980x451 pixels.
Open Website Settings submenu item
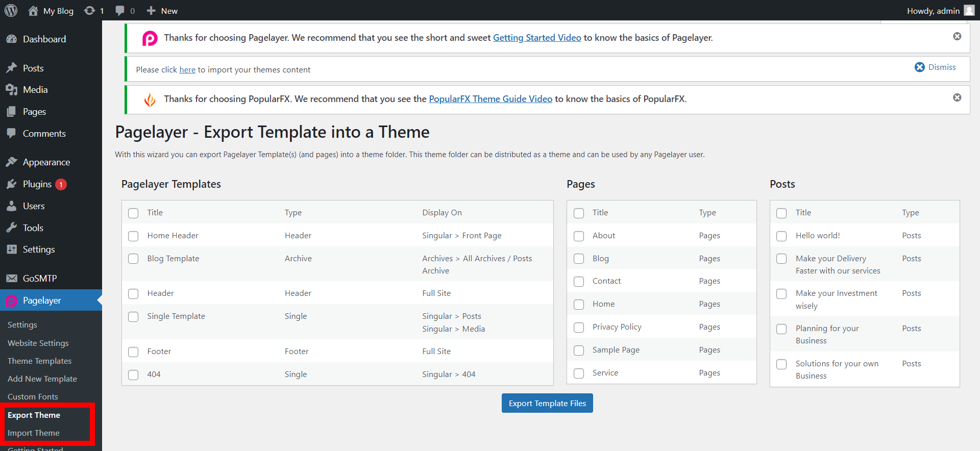(38, 343)
